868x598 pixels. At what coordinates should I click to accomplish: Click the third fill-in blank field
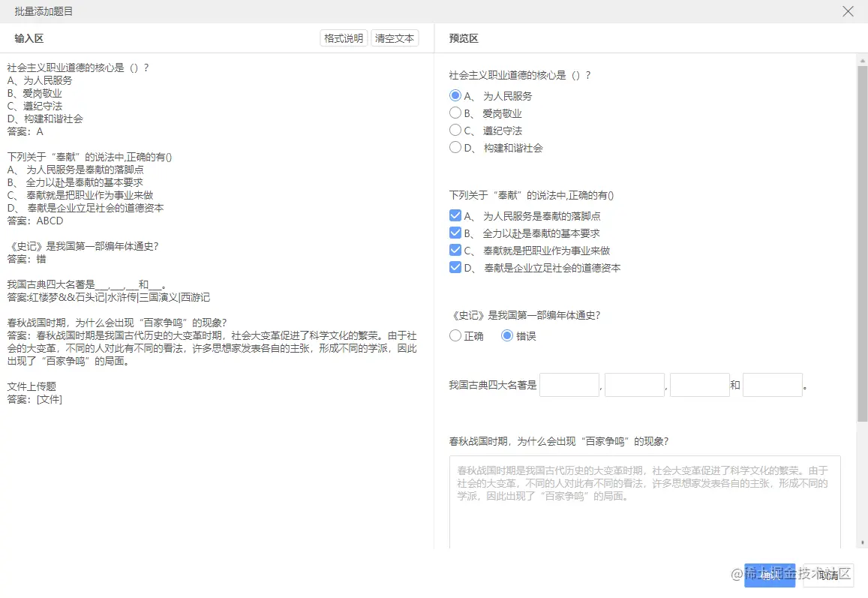click(700, 385)
